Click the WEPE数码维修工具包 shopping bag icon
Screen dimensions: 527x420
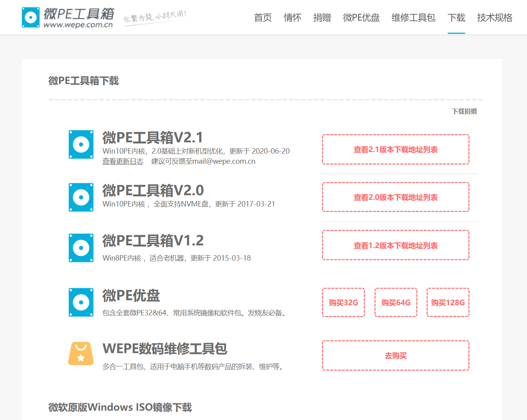[81, 353]
